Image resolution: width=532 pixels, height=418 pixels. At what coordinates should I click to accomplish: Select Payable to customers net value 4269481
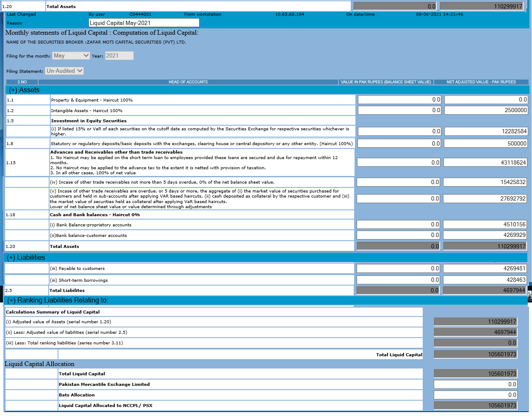pyautogui.click(x=485, y=269)
